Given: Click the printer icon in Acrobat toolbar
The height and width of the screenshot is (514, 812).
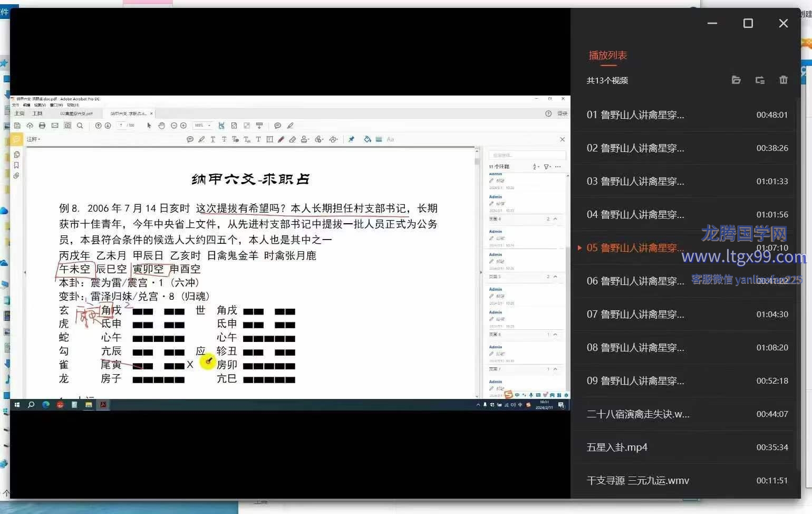Looking at the screenshot, I should pyautogui.click(x=42, y=126).
